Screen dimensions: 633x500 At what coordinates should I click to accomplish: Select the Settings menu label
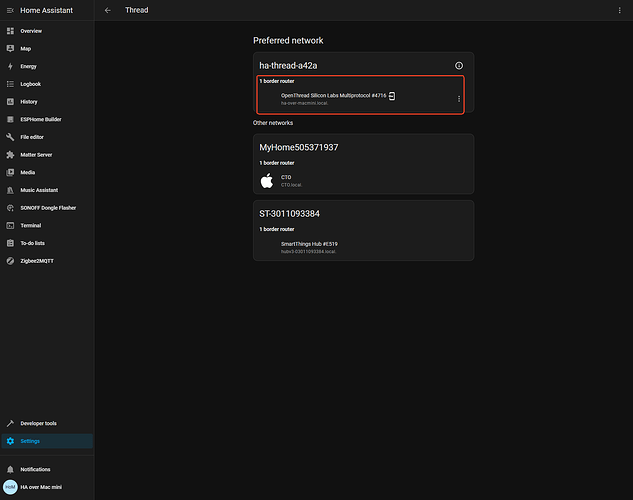[30, 441]
